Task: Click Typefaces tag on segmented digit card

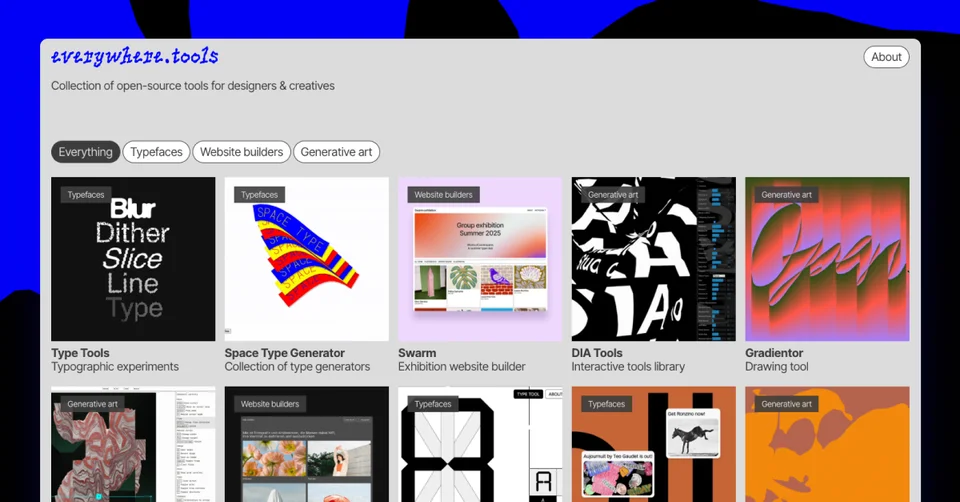Action: (433, 404)
